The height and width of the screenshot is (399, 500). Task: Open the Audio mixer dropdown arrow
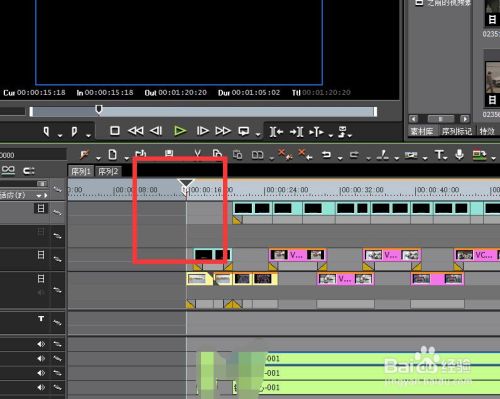494,158
